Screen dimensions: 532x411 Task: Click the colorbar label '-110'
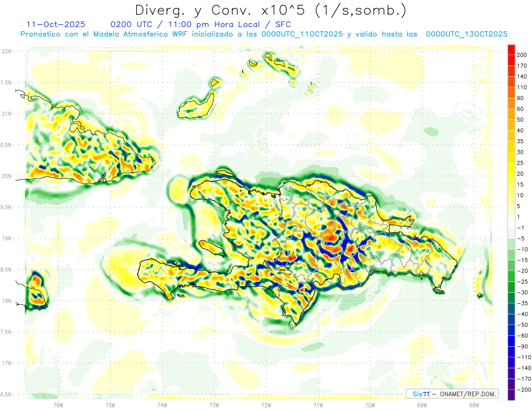[524, 357]
